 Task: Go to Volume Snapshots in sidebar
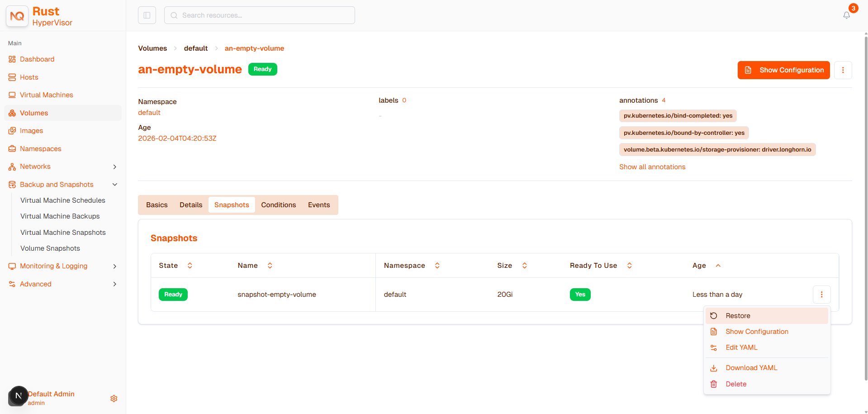point(50,248)
